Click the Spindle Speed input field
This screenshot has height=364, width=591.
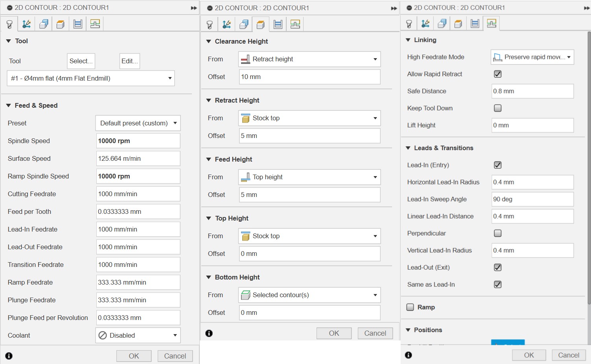point(138,141)
